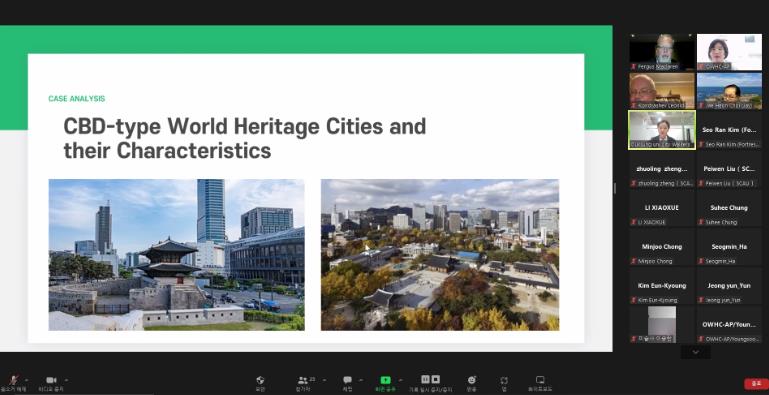The image size is (769, 395).
Task: Click the green Share Screen icon
Action: click(x=385, y=380)
